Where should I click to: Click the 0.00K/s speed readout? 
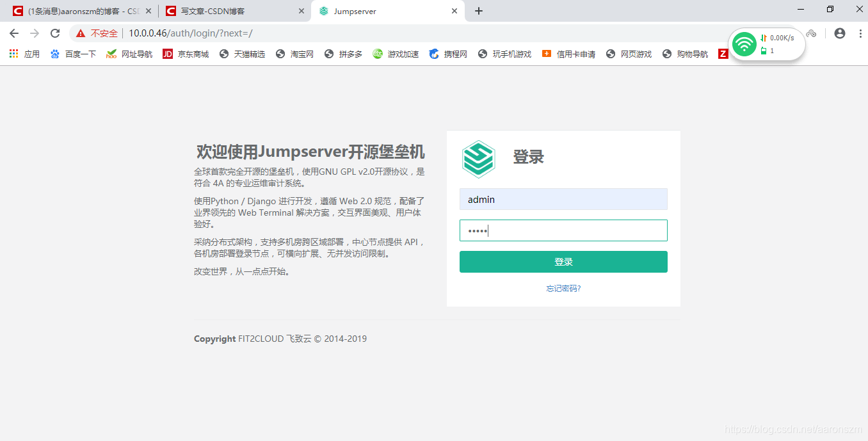pyautogui.click(x=782, y=38)
